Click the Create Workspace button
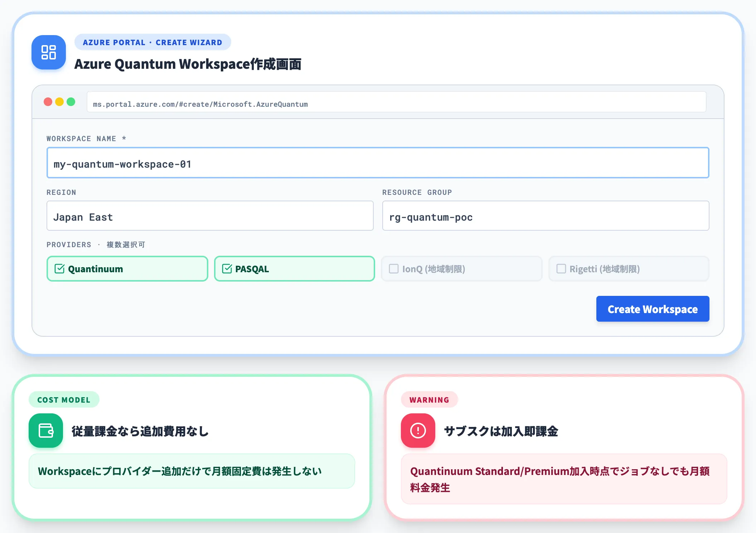This screenshot has width=756, height=533. pos(653,309)
